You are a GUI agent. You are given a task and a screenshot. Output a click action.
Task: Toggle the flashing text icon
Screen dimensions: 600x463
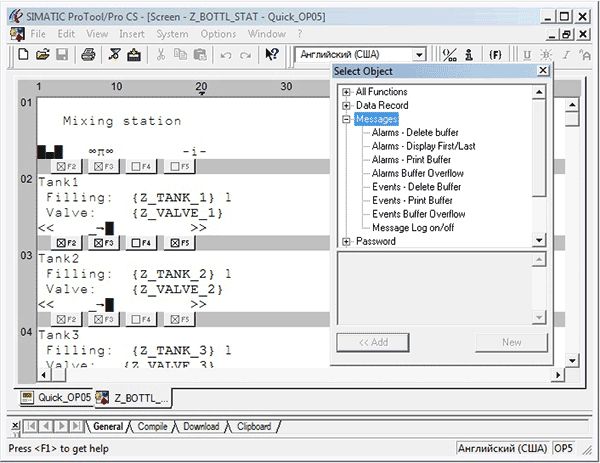[x=546, y=55]
